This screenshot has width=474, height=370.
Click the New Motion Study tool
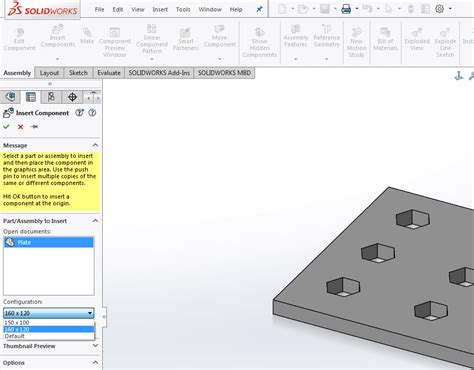[356, 42]
